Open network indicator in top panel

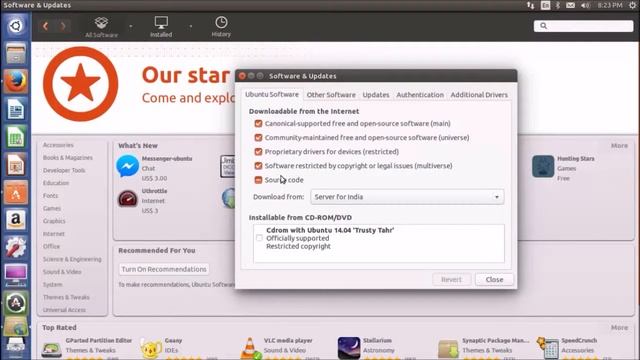coord(530,5)
